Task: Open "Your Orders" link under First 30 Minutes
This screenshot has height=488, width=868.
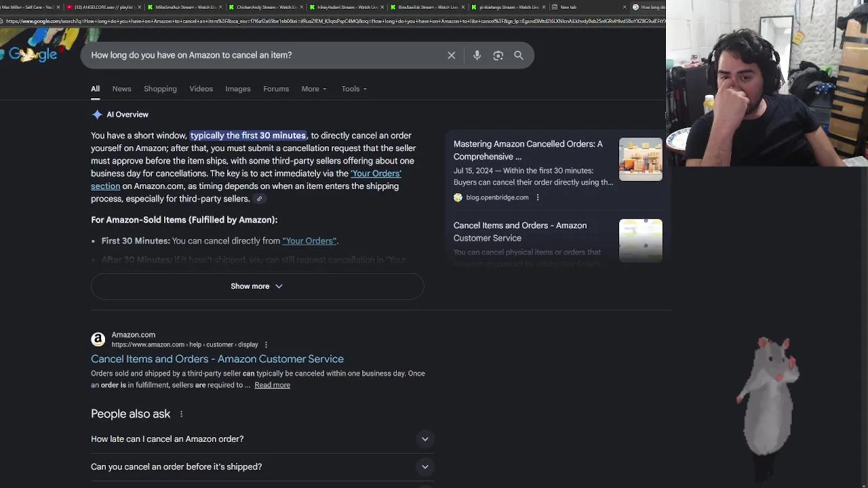Action: point(309,241)
